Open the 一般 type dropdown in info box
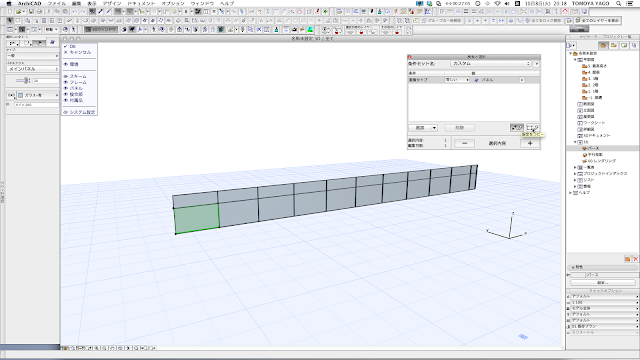640x360 pixels. [x=33, y=56]
